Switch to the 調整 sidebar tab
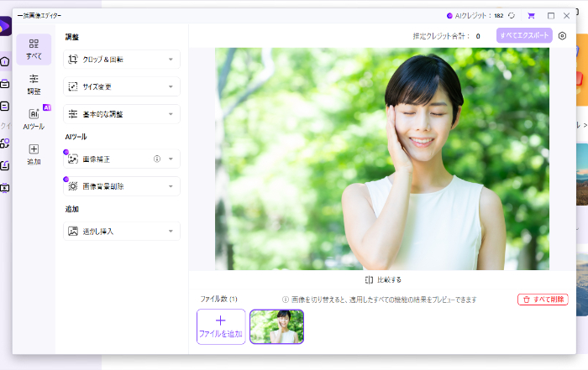This screenshot has height=370, width=588. point(34,84)
